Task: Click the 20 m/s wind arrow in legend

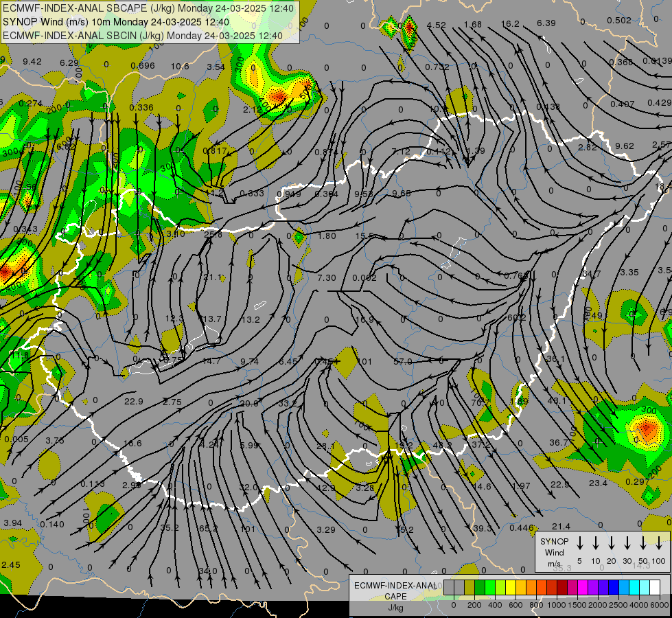Action: coord(611,542)
